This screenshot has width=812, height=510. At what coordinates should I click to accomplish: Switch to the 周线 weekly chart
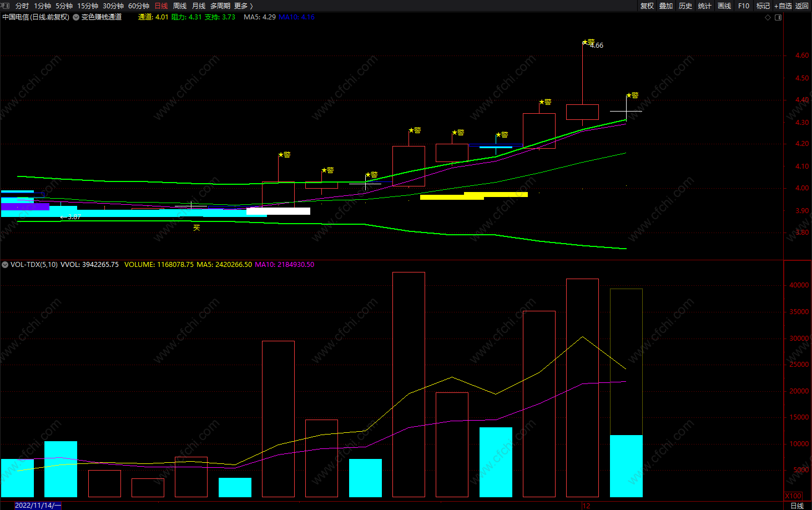pos(180,6)
